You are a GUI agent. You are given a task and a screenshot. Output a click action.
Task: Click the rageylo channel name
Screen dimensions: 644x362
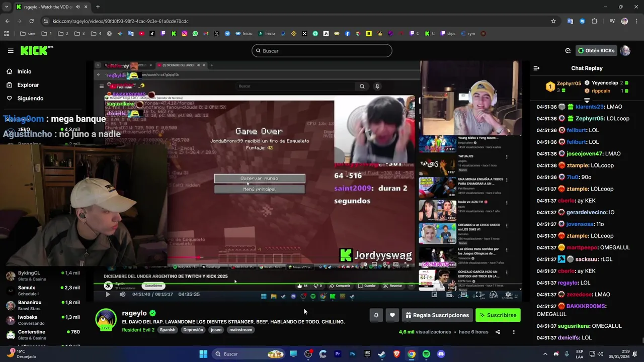pyautogui.click(x=134, y=313)
